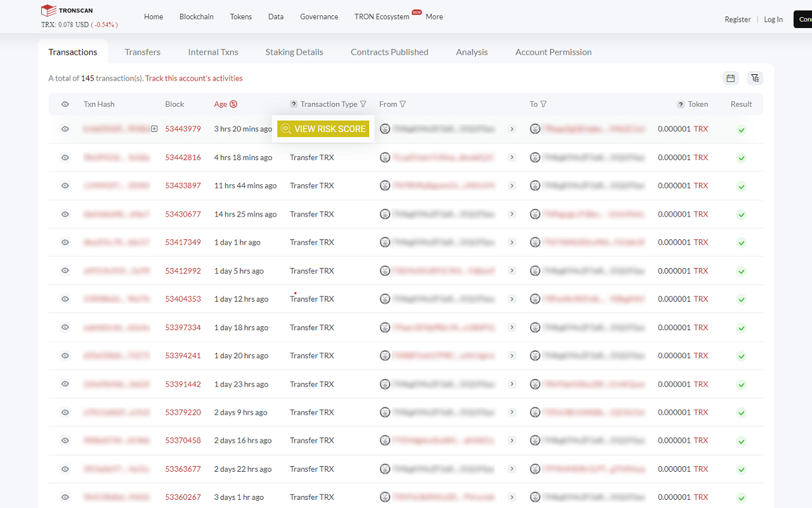Click the TRX token link in block 53404353 row
The image size is (812, 508).
701,299
